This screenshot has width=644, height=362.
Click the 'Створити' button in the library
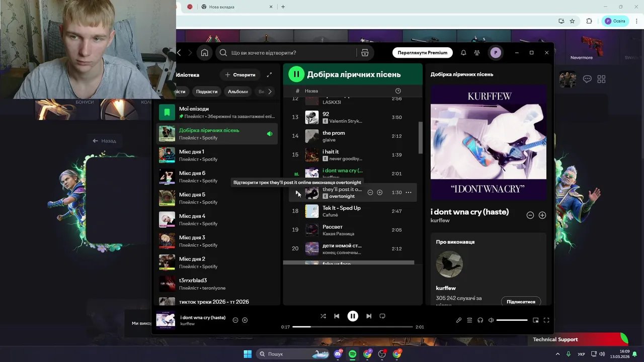coord(240,75)
